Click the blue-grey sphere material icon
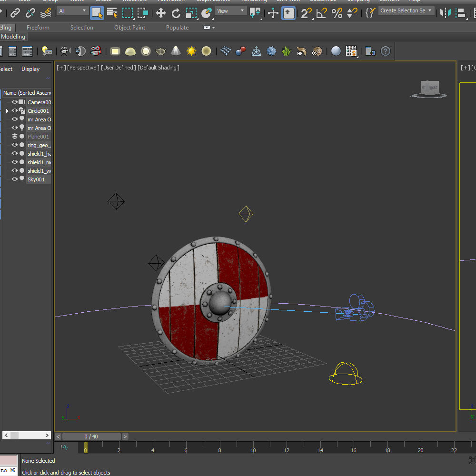Screen dimensions: 476x476 tap(336, 51)
